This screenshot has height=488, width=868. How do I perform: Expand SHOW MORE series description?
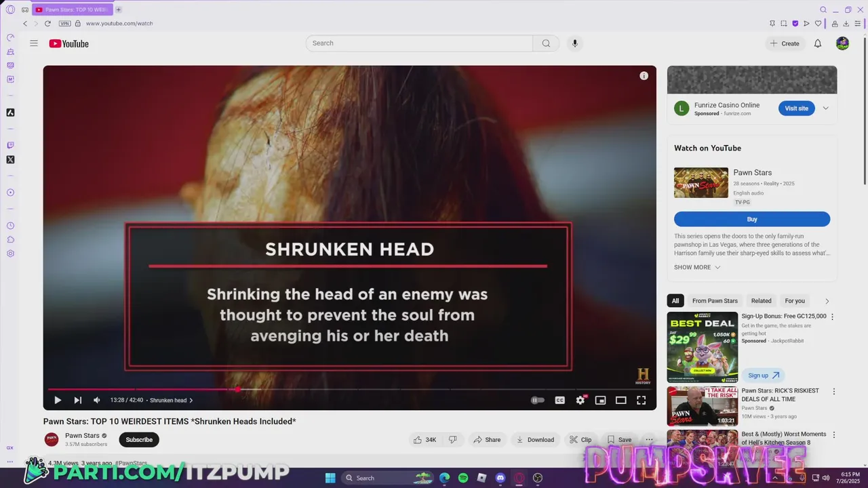pos(696,267)
